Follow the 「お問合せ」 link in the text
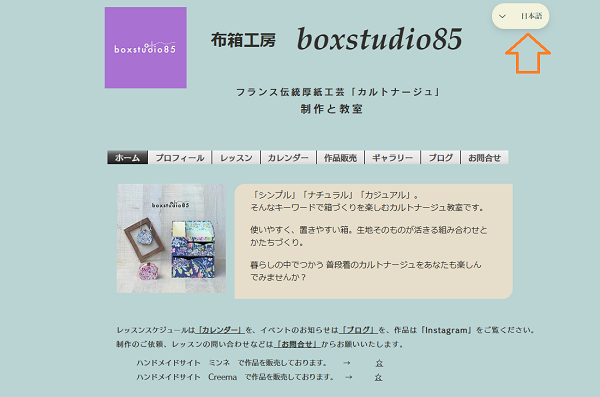The width and height of the screenshot is (600, 397). pyautogui.click(x=297, y=344)
